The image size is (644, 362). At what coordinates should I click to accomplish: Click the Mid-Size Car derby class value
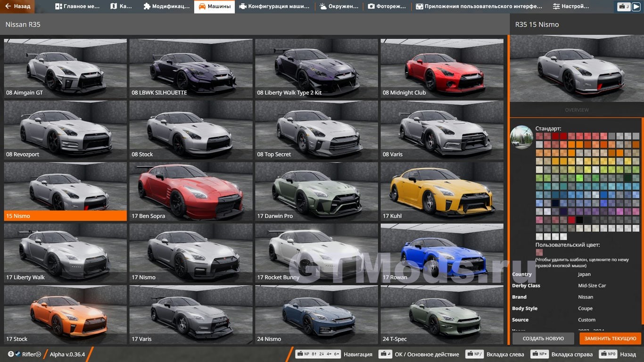[x=592, y=286]
